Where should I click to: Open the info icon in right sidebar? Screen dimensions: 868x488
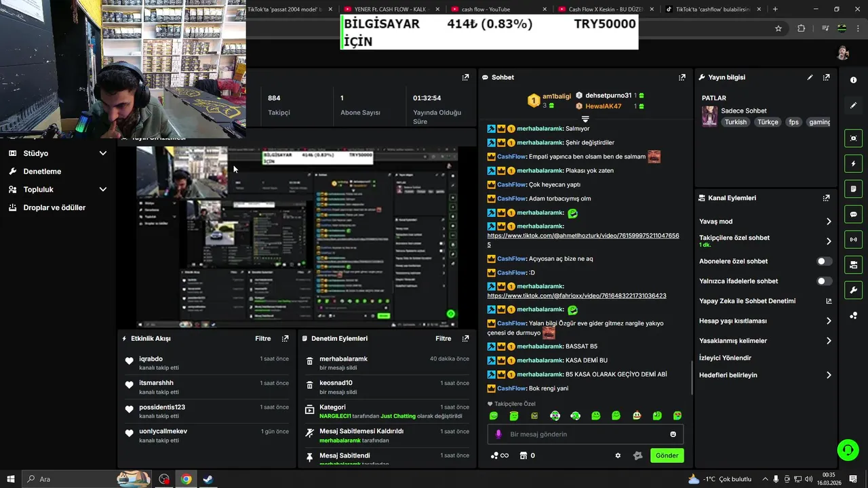853,80
